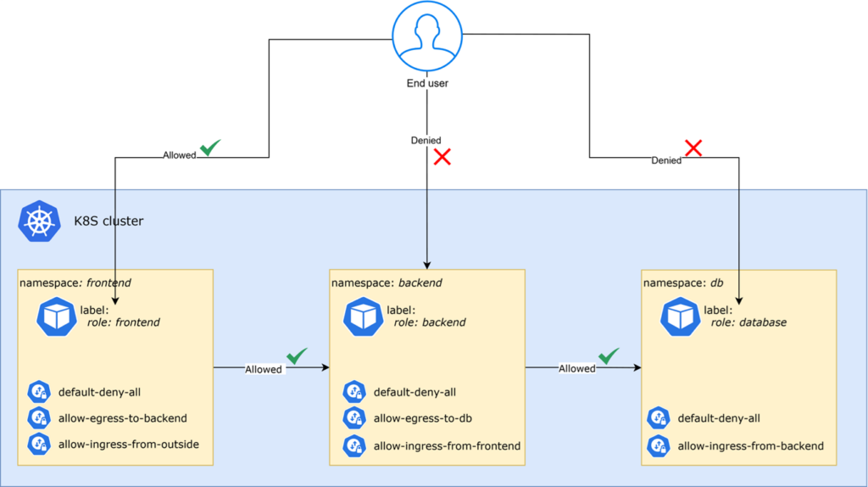Image resolution: width=868 pixels, height=487 pixels.
Task: Click the namespace: backend heading
Action: (x=387, y=283)
